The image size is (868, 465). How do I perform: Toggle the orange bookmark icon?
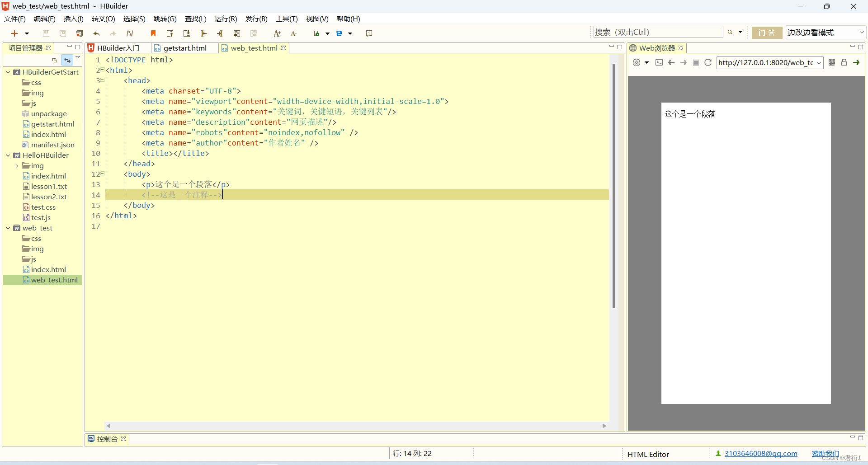pos(153,33)
